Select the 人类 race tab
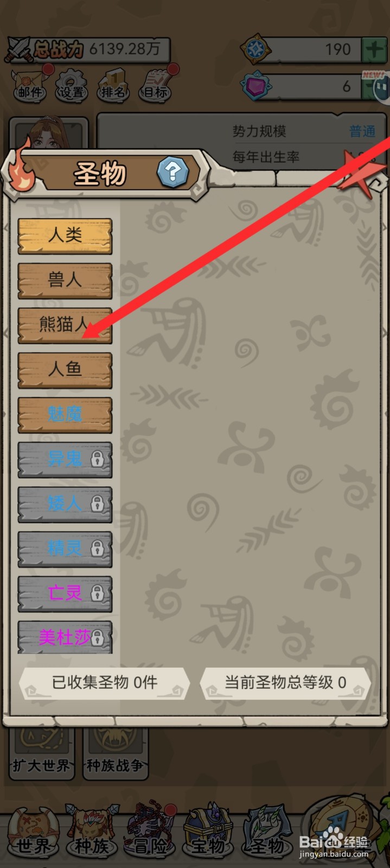390x868 pixels. [x=65, y=236]
